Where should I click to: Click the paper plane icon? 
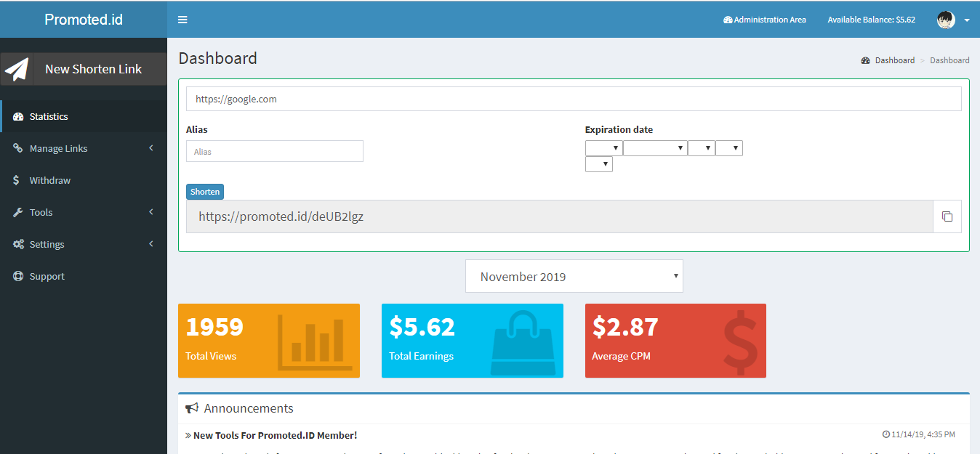[x=17, y=69]
